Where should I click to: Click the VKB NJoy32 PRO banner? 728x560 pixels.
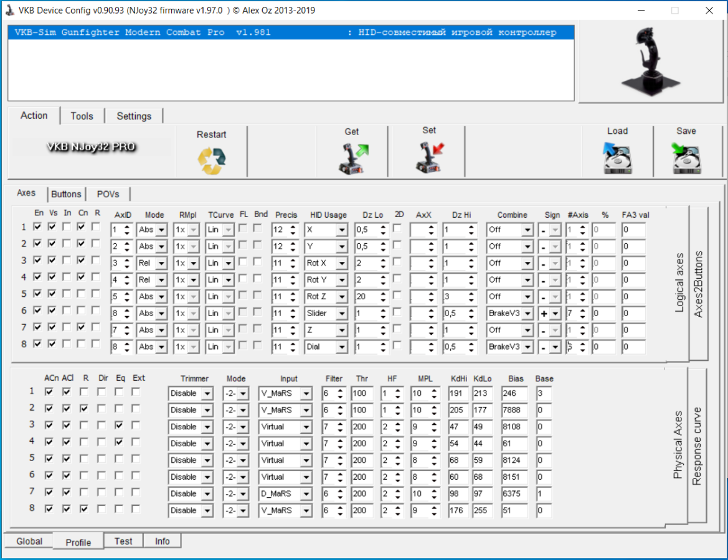click(x=91, y=147)
